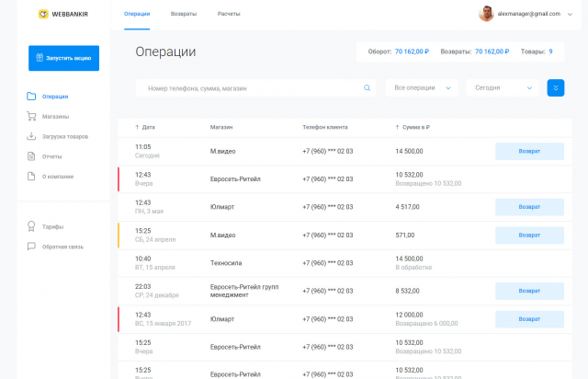Click the chat bubble icon for Обратная связь
Viewport: 588px width, 379px height.
[31, 247]
